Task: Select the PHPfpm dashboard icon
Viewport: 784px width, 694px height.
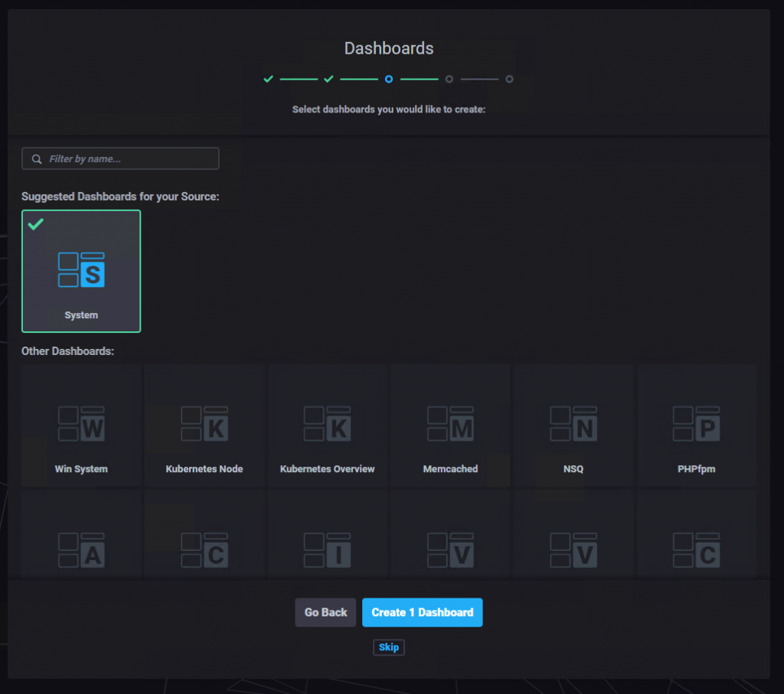Action: coord(696,424)
